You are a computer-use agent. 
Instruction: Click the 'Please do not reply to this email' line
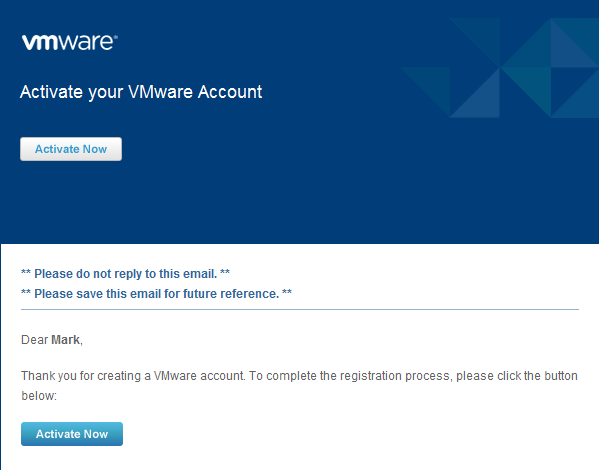pos(125,274)
